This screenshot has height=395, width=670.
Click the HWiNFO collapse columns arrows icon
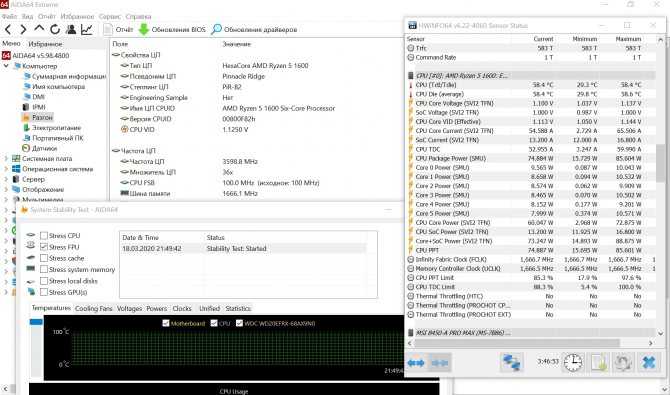click(x=439, y=363)
